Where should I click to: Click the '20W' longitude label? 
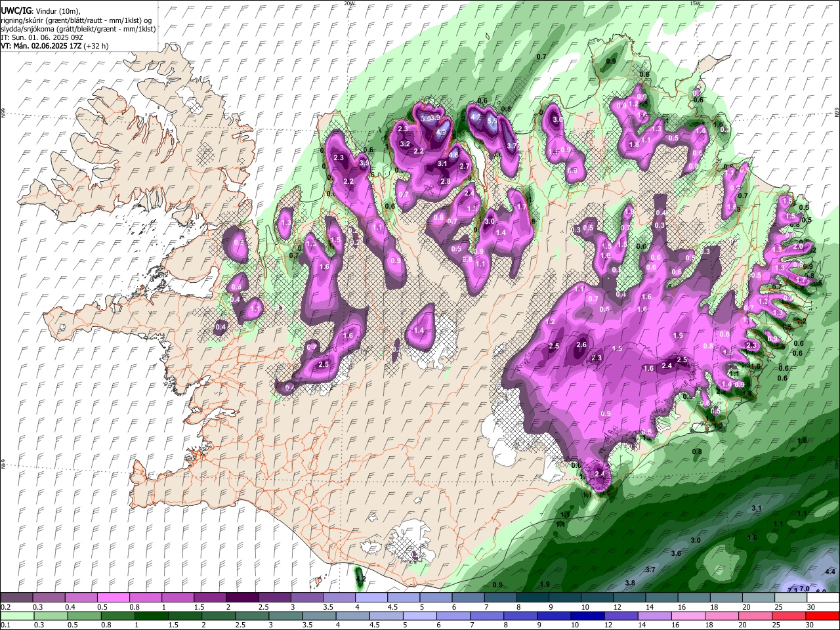pyautogui.click(x=349, y=3)
